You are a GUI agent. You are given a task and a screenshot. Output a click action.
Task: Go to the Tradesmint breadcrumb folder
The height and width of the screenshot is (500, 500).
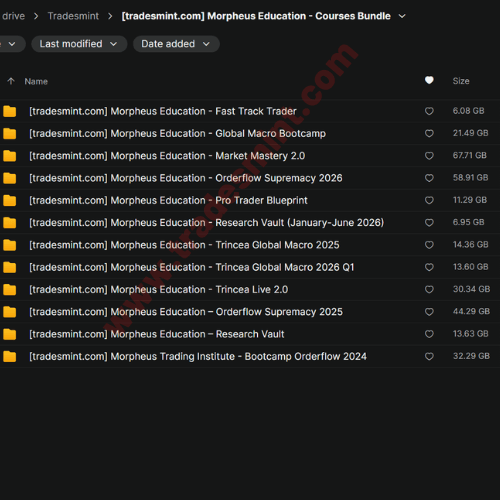coord(73,16)
